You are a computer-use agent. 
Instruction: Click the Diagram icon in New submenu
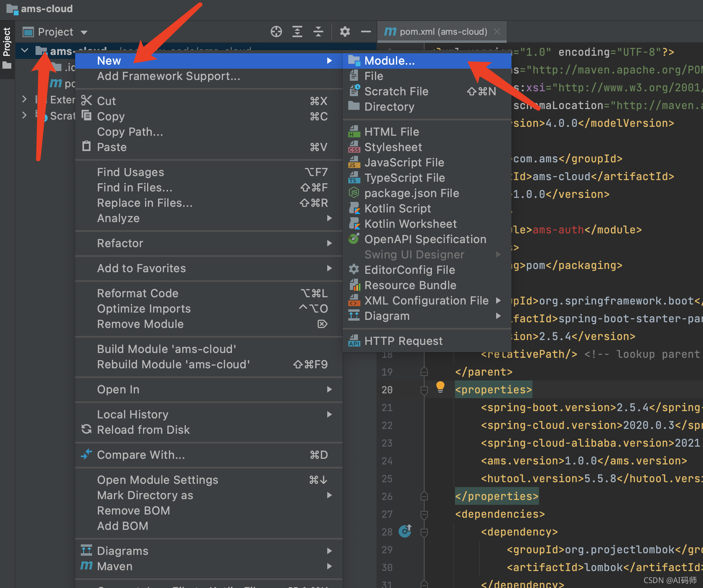(x=354, y=315)
